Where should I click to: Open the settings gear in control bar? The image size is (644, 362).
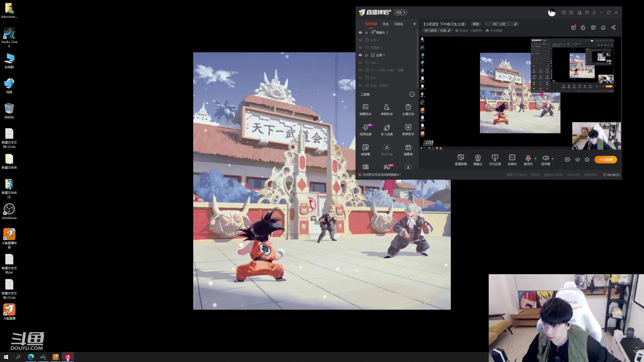coord(587,160)
